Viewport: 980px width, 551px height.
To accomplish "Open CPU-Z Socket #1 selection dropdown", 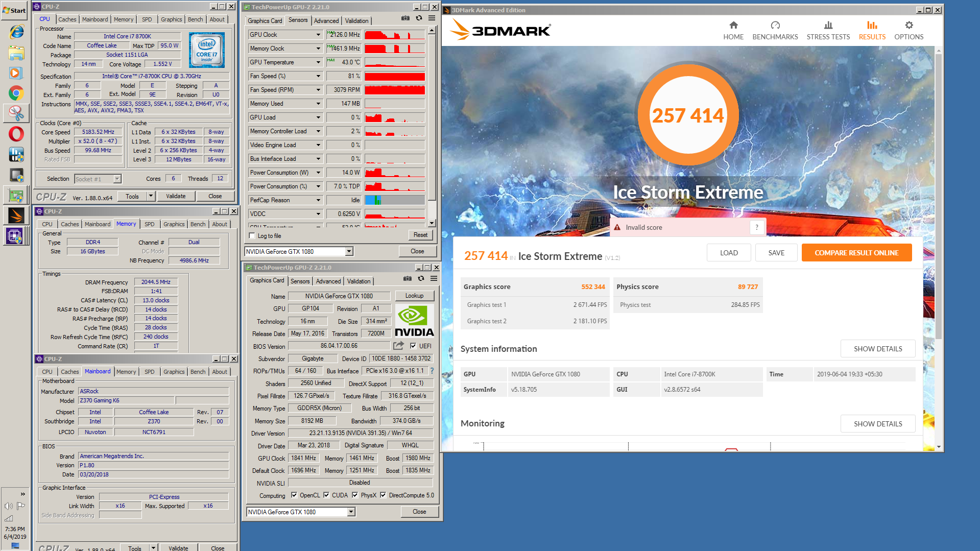I will click(x=117, y=179).
